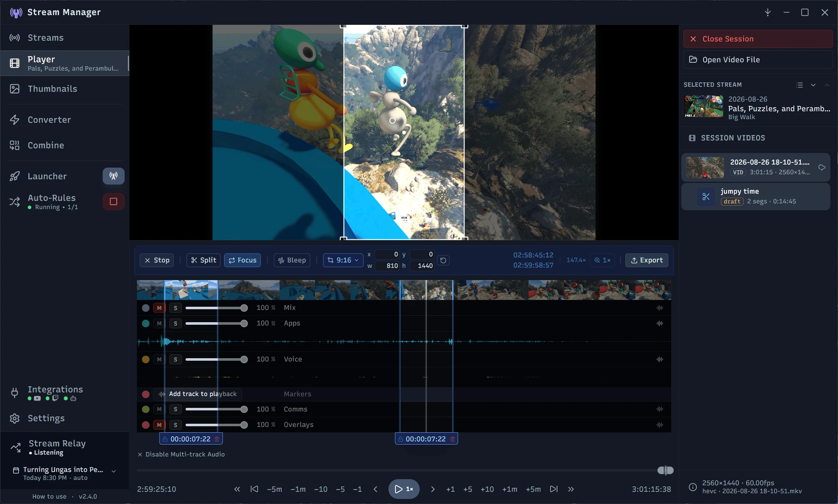The height and width of the screenshot is (504, 838).
Task: Skip to the end of the video
Action: pyautogui.click(x=554, y=489)
